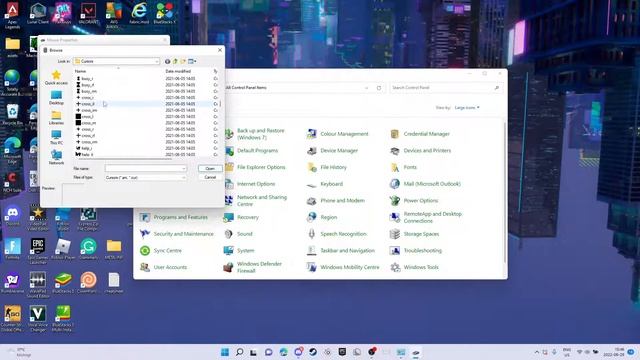
Task: Open Steam from the taskbar
Action: 313,352
